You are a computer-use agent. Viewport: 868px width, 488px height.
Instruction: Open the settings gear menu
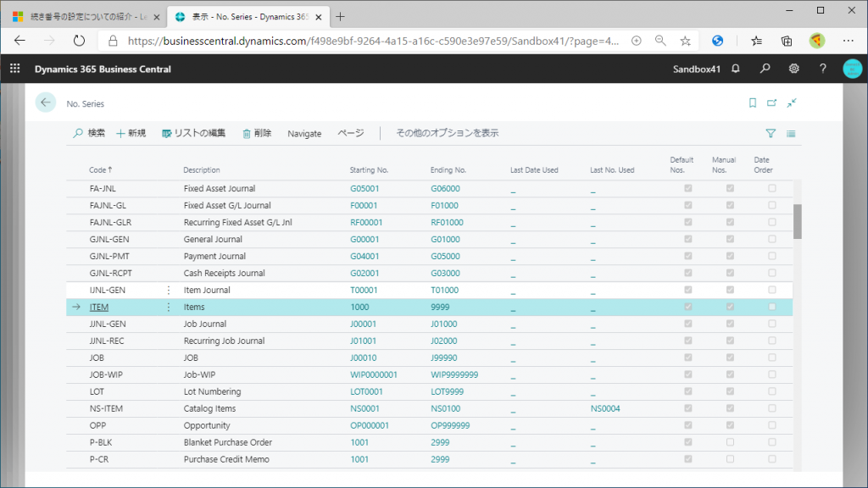point(793,69)
